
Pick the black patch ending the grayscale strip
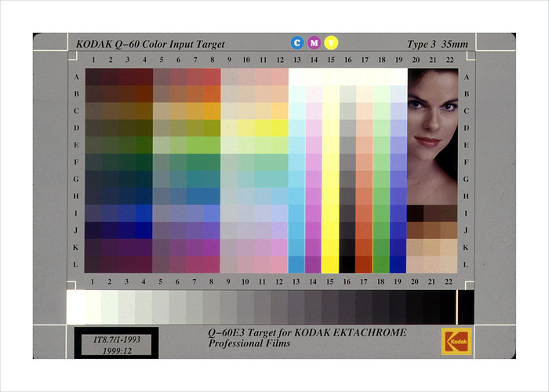466,307
